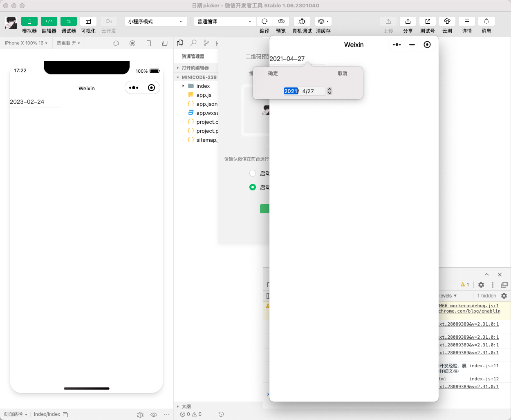Collapse the MINICODE-239 project root
The width and height of the screenshot is (511, 420).
(x=197, y=77)
